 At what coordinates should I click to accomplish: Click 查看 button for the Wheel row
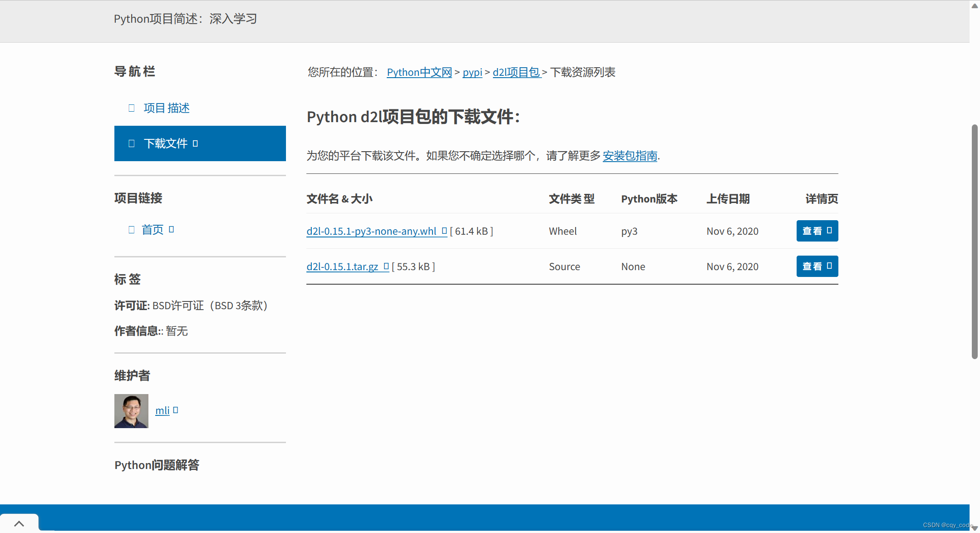pos(817,231)
